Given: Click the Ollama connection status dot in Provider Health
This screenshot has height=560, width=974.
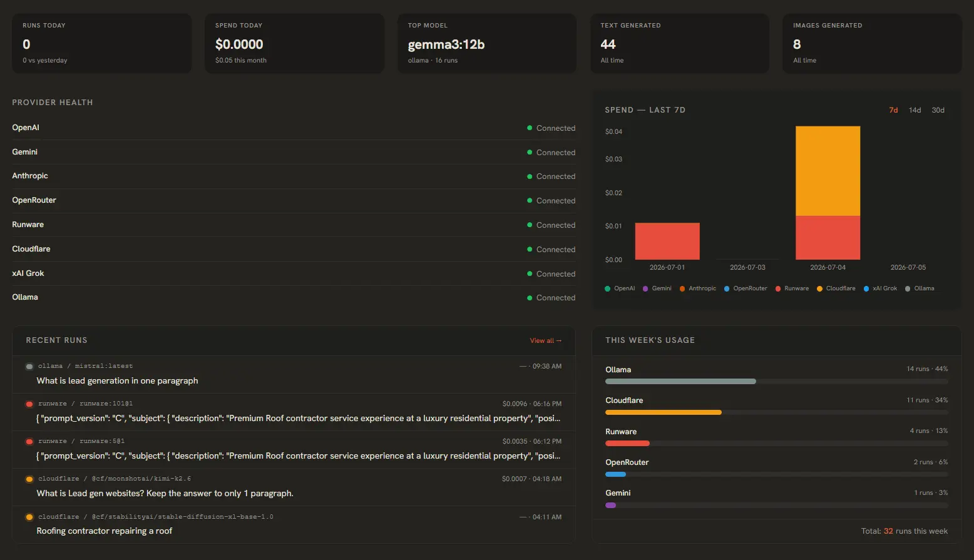Looking at the screenshot, I should (x=530, y=298).
